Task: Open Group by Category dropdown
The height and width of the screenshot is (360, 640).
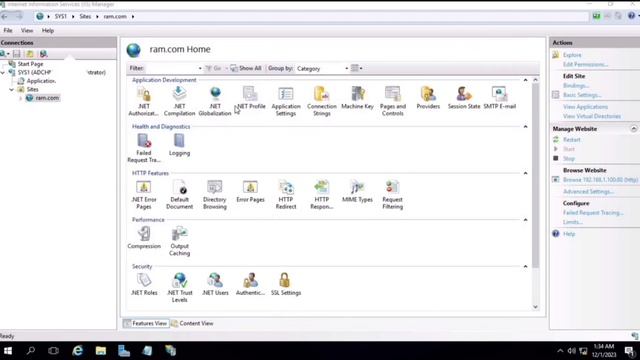Action: (x=322, y=68)
